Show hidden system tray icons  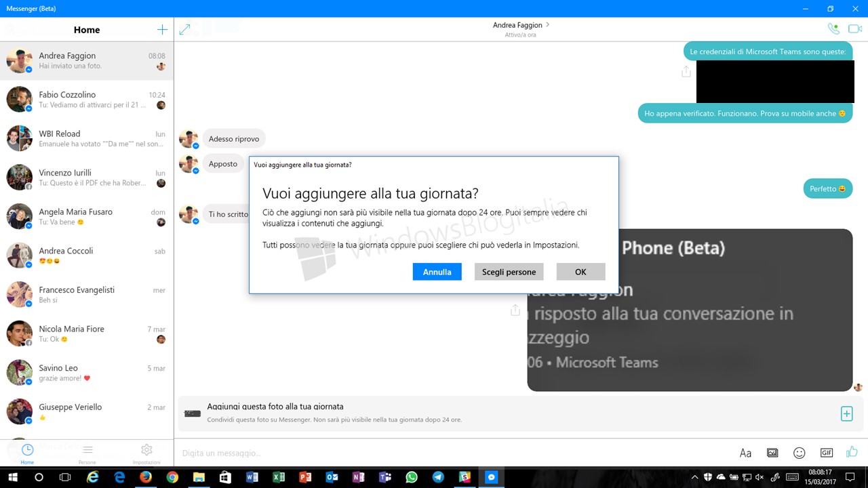pyautogui.click(x=696, y=477)
